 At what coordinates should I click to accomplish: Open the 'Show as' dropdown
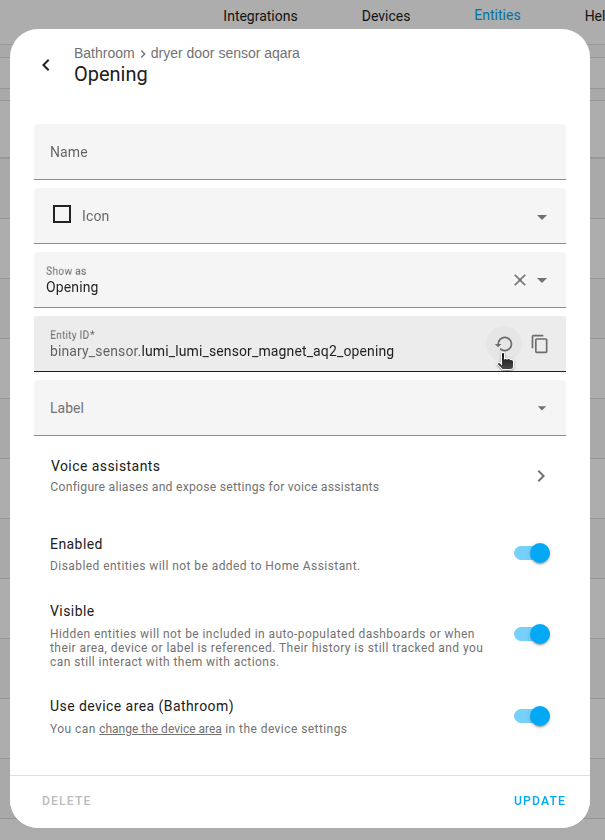point(541,280)
